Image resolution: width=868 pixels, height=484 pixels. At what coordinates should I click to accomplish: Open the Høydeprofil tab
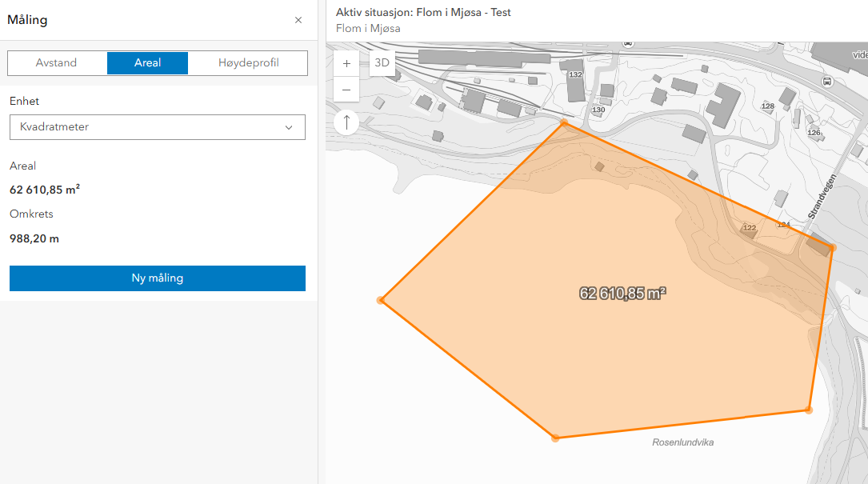[x=249, y=63]
